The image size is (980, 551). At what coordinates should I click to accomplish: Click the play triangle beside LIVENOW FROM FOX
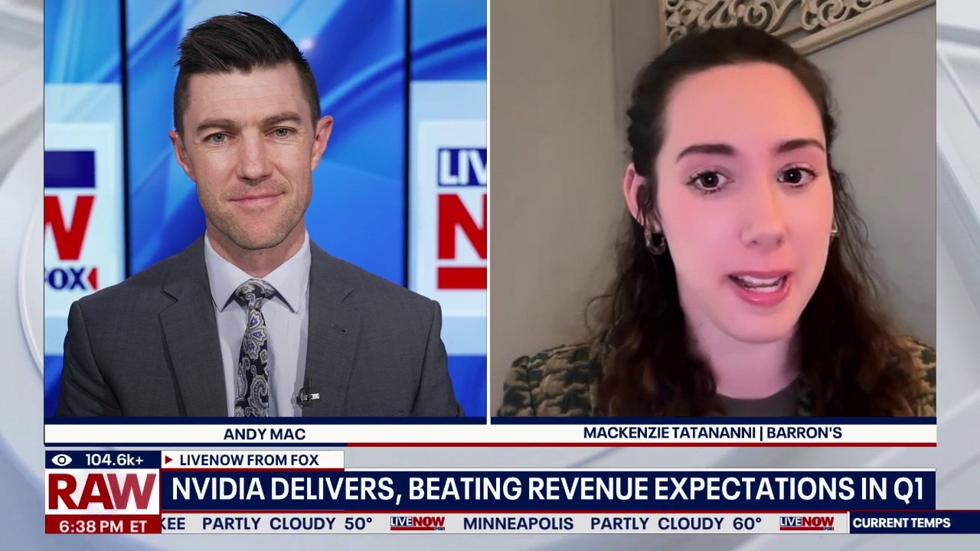[168, 460]
